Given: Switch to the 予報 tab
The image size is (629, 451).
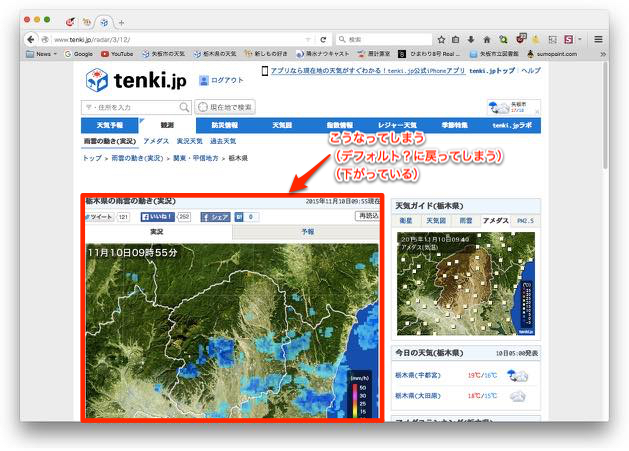Looking at the screenshot, I should tap(307, 231).
